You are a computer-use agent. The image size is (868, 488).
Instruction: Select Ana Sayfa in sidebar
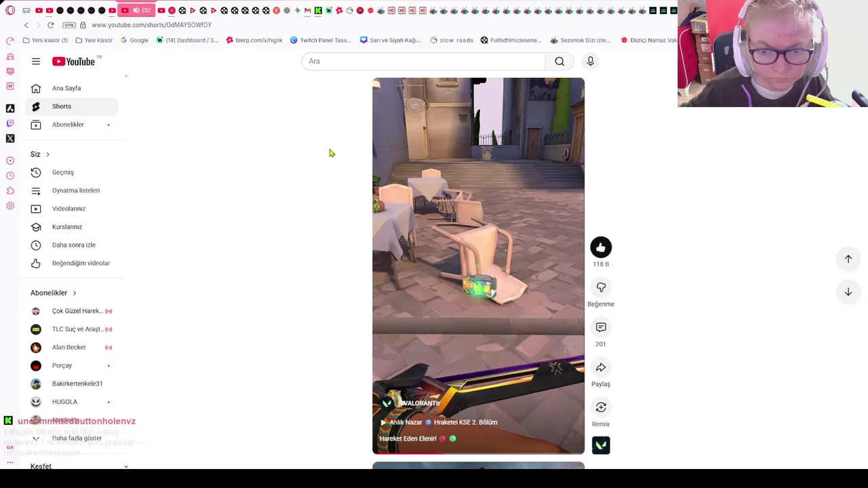(71, 88)
